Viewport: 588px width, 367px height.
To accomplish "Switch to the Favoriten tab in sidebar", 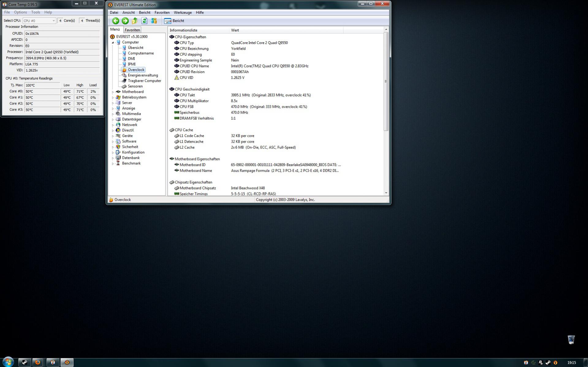I will tap(132, 30).
